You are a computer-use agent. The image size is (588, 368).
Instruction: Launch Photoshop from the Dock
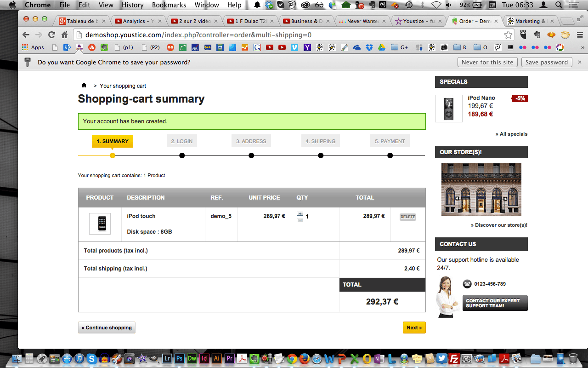point(180,358)
